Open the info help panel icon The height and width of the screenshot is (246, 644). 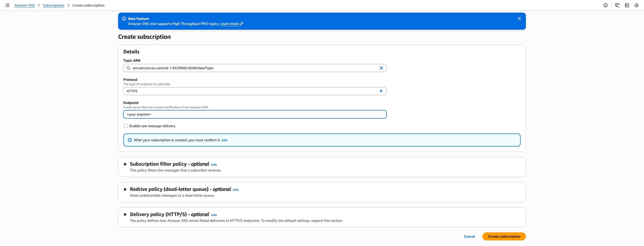point(605,5)
